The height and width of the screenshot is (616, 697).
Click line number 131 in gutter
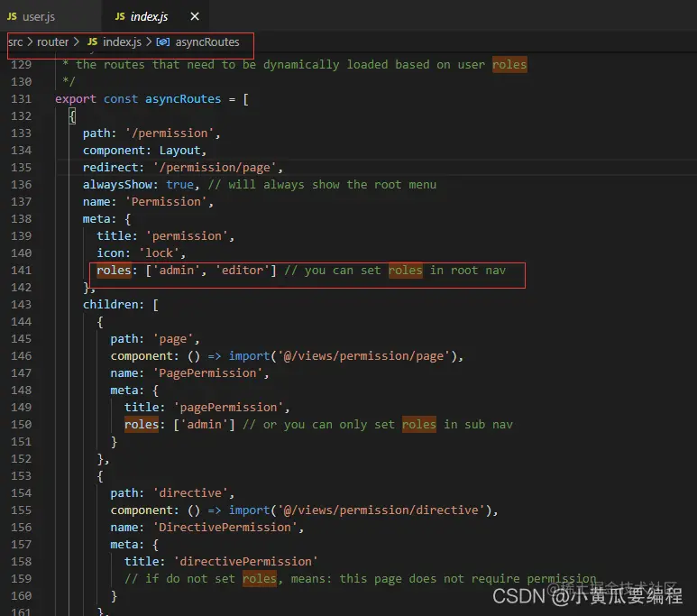click(22, 98)
